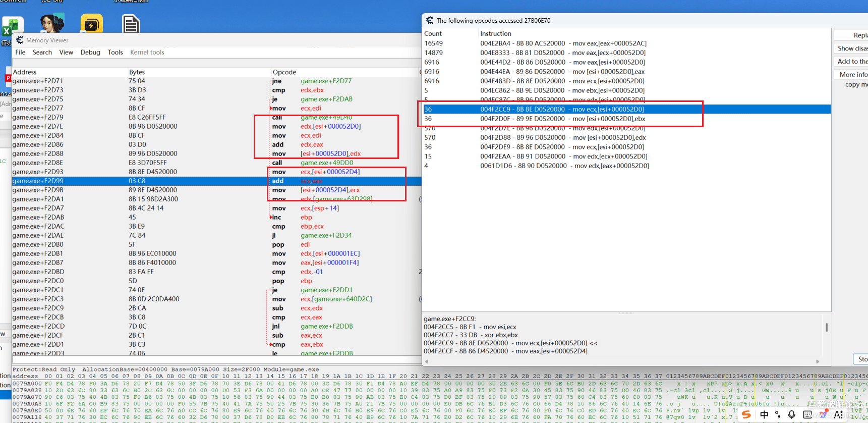868x423 pixels.
Task: Open the File menu in Memory Viewer
Action: (20, 52)
